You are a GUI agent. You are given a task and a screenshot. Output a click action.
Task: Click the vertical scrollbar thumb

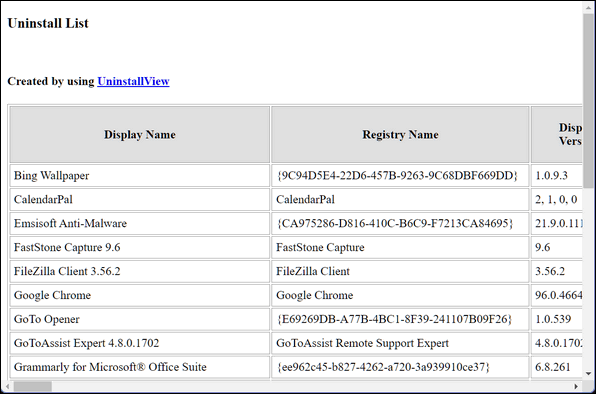click(x=589, y=100)
